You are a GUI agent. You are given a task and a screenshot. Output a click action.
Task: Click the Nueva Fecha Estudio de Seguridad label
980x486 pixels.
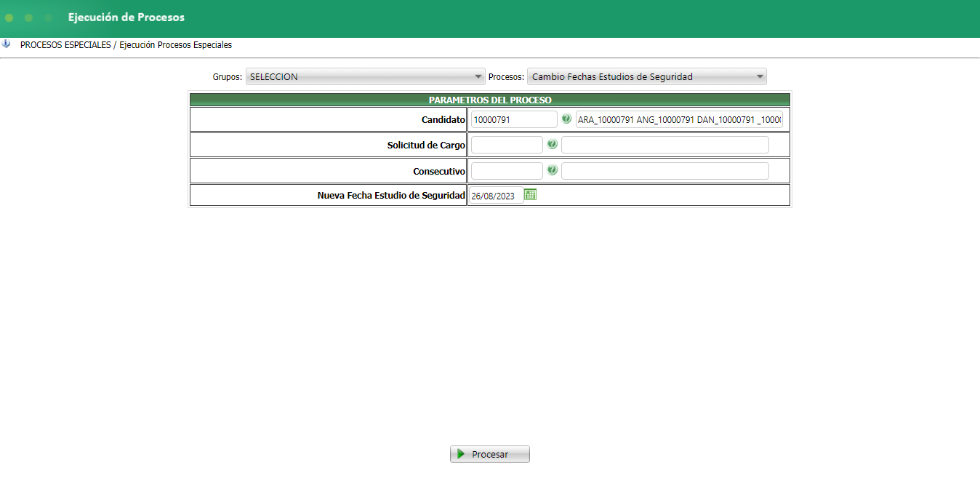pyautogui.click(x=391, y=195)
